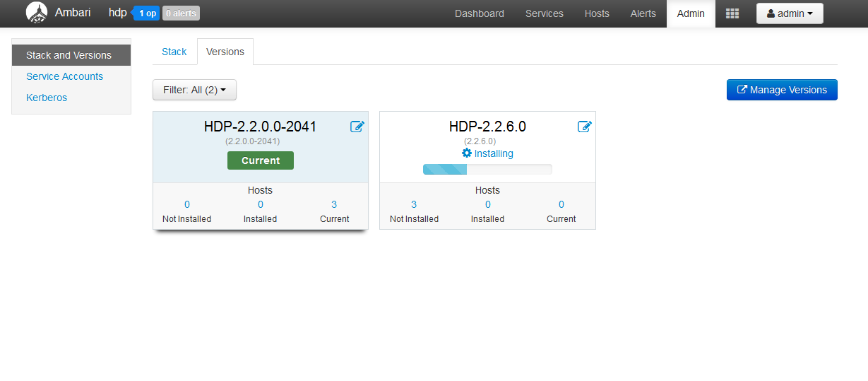
Task: Expand the Filter: All (2) dropdown
Action: 194,90
